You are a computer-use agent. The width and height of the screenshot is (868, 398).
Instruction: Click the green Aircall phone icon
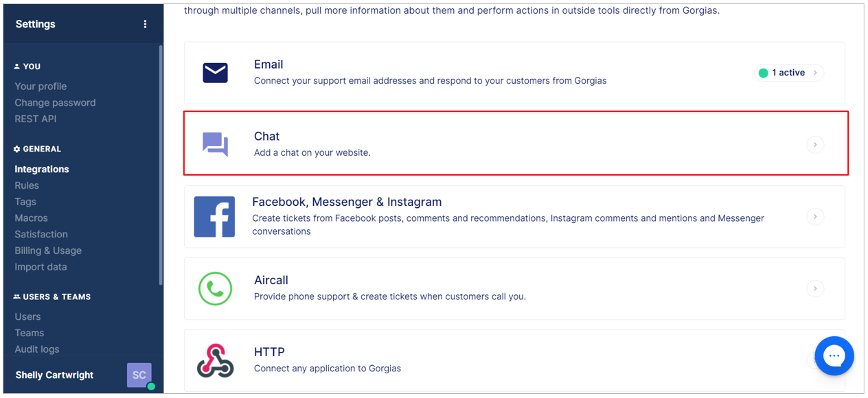tap(215, 288)
